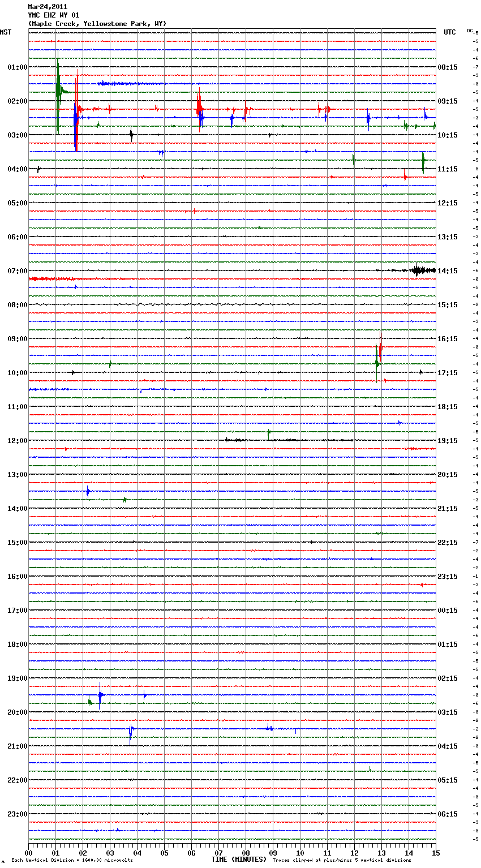Click the 21:15 UTC time label
The width and height of the screenshot is (481, 868).
click(x=448, y=509)
